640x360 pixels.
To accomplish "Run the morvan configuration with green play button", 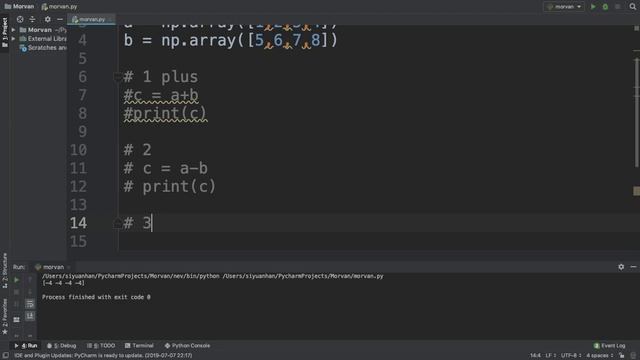I will pyautogui.click(x=593, y=7).
